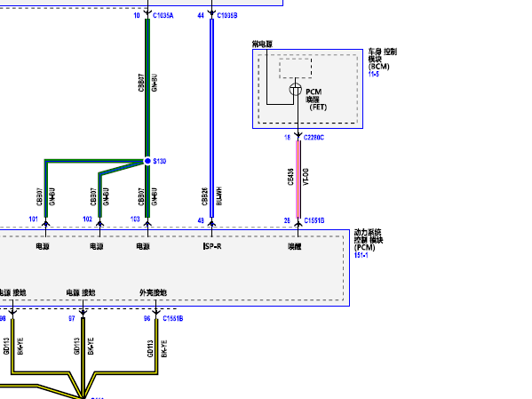Viewport: 532px width, 399px height.
Task: Select the VT-OG wire color label
Action: pos(306,177)
